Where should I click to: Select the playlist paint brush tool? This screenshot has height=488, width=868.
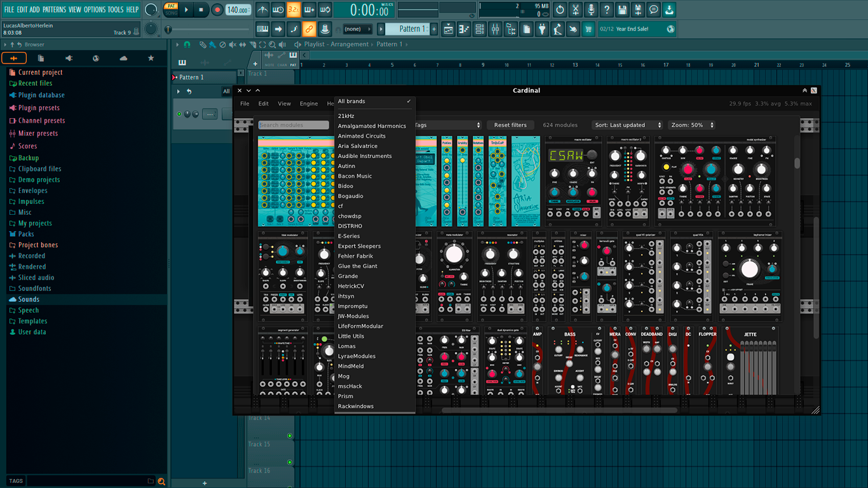coord(212,44)
